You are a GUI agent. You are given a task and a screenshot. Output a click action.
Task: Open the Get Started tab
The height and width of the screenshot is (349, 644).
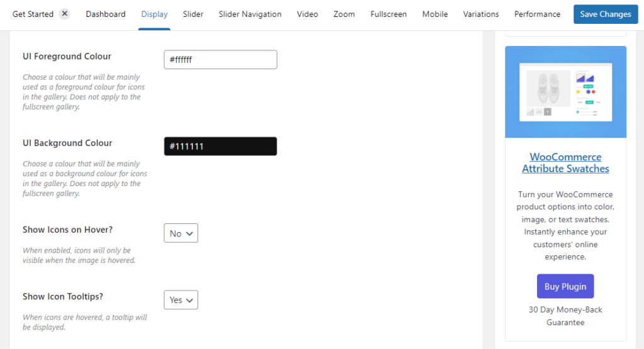(x=33, y=14)
